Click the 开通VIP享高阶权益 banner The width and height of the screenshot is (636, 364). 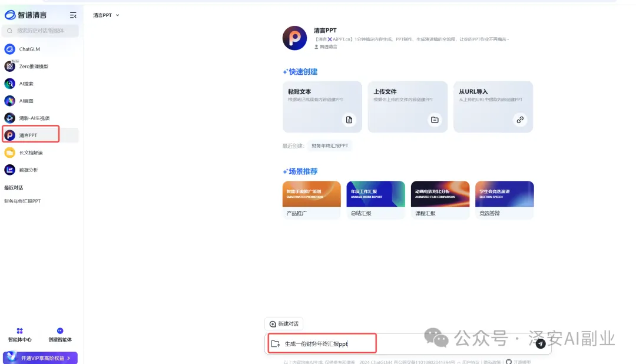40,358
